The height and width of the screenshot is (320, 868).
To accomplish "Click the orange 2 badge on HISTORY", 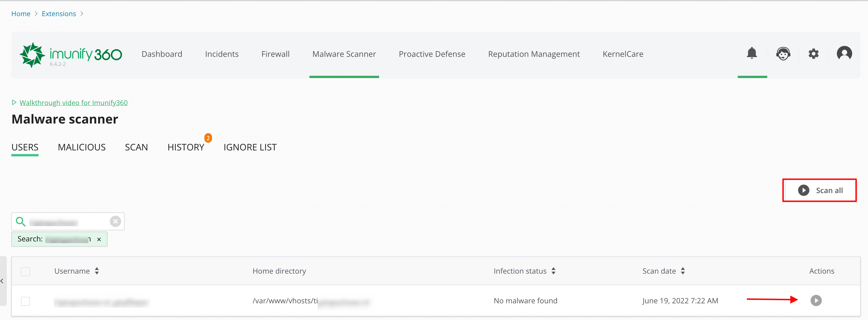I will (208, 138).
